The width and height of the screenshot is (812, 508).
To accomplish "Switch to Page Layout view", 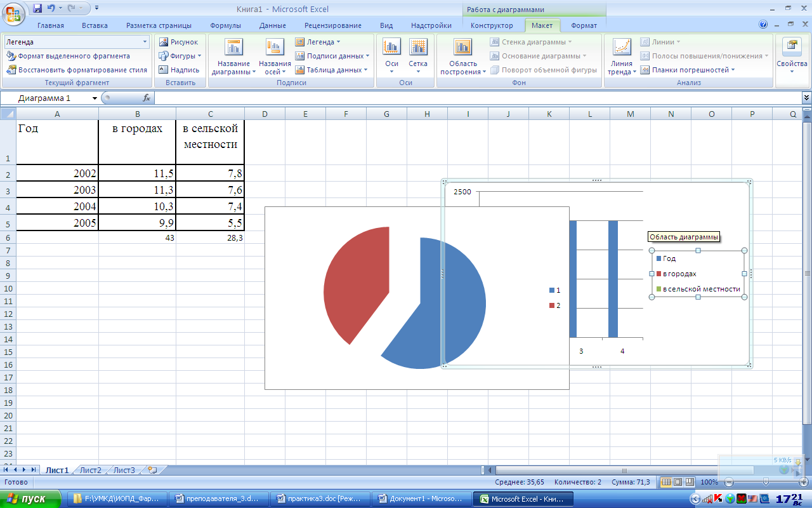I will click(x=678, y=483).
